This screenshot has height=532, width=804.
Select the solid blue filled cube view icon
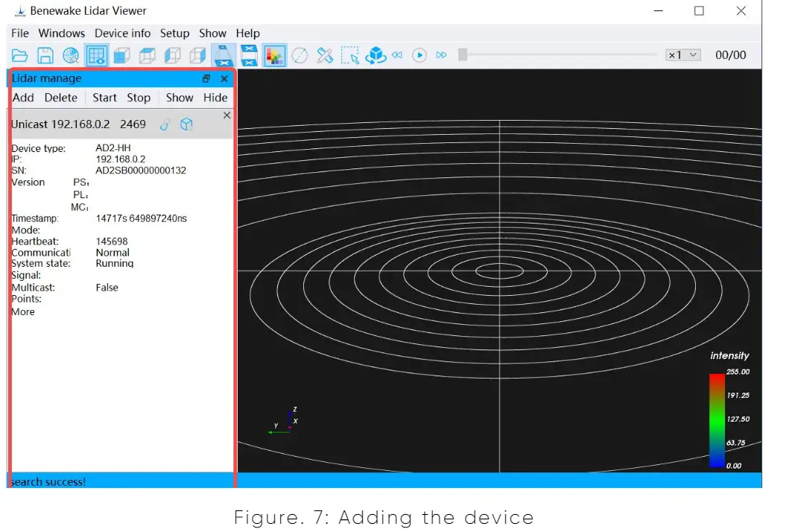click(121, 55)
